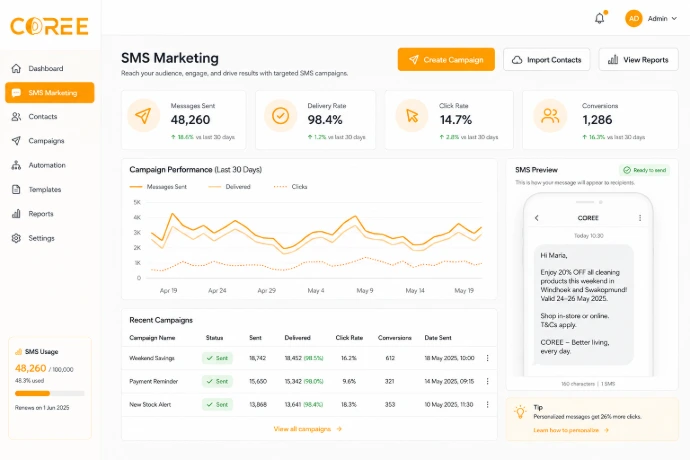This screenshot has height=460, width=690.
Task: Open Reports sidebar label
Action: coord(41,213)
